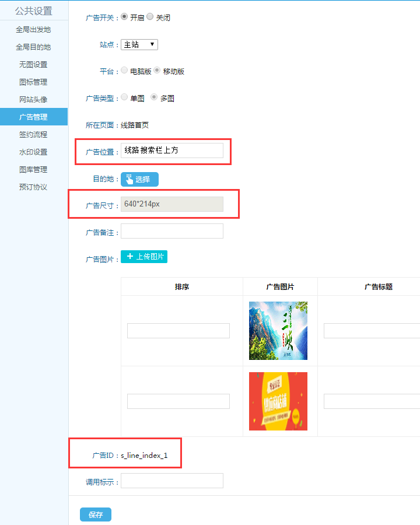Click the 上传图片 upload button

pos(144,257)
